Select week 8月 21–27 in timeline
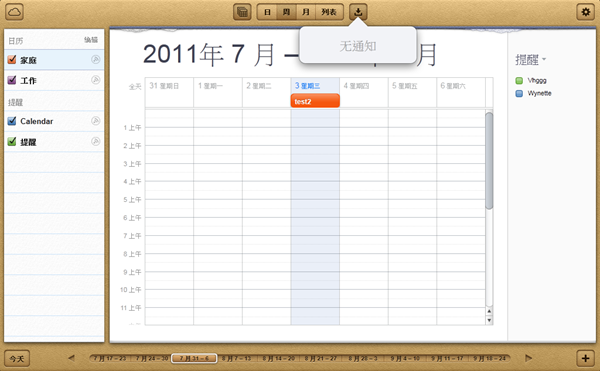The height and width of the screenshot is (371, 600). click(x=320, y=358)
